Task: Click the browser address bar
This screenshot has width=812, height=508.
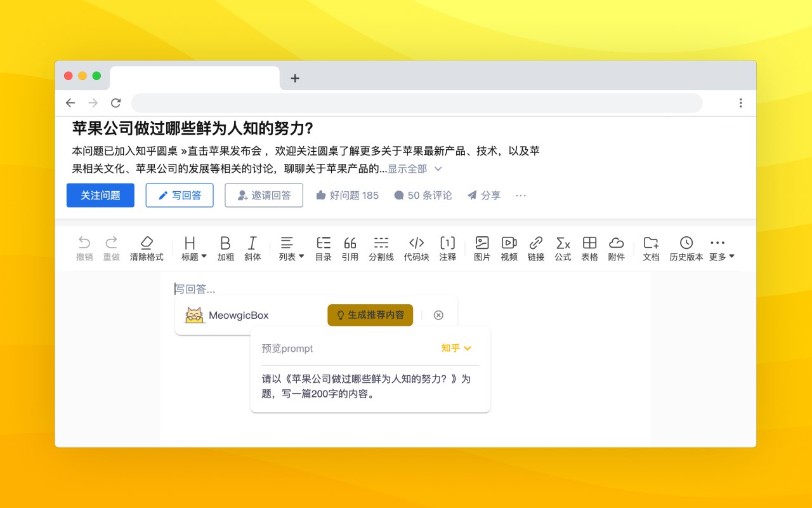Action: click(x=417, y=103)
